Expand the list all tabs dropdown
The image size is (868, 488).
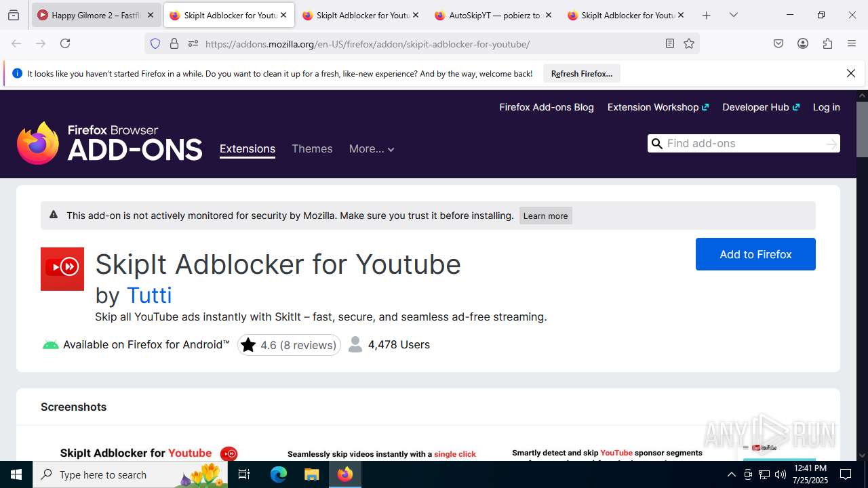(734, 15)
